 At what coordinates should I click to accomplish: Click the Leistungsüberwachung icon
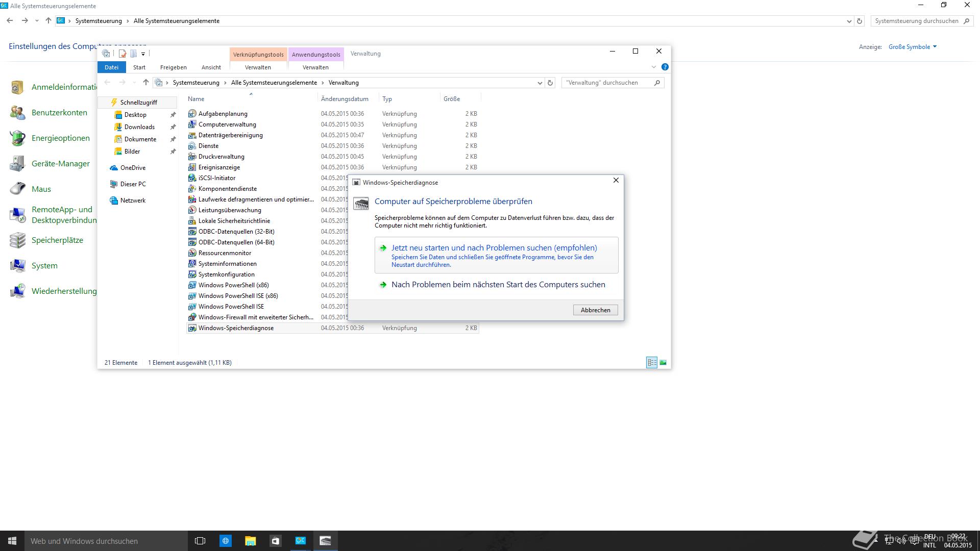point(192,210)
